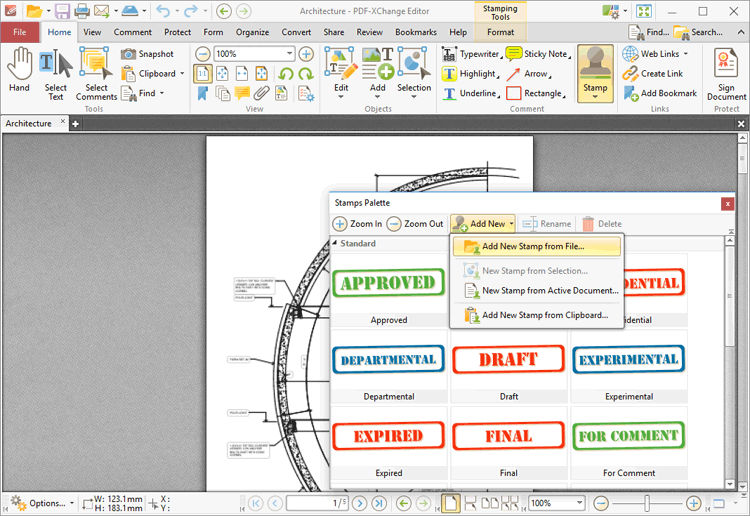Viewport: 750px width, 516px height.
Task: Go to next page in status bar
Action: 360,503
